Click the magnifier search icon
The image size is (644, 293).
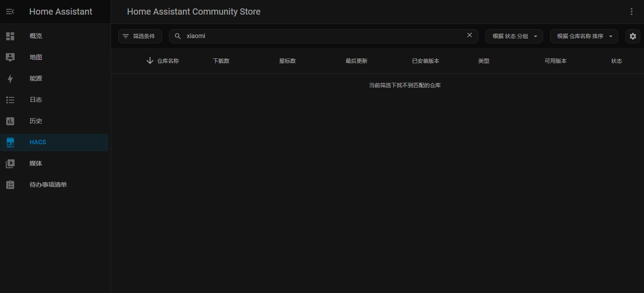(x=178, y=36)
